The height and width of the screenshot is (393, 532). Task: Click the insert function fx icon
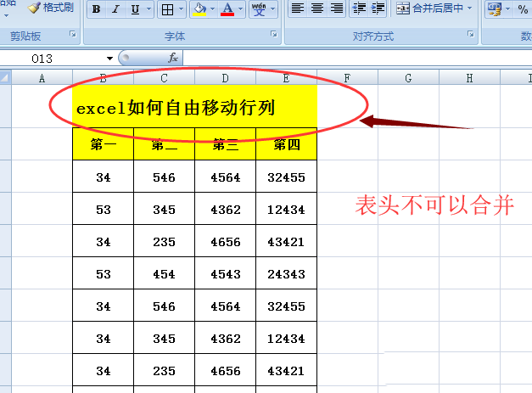(x=173, y=58)
